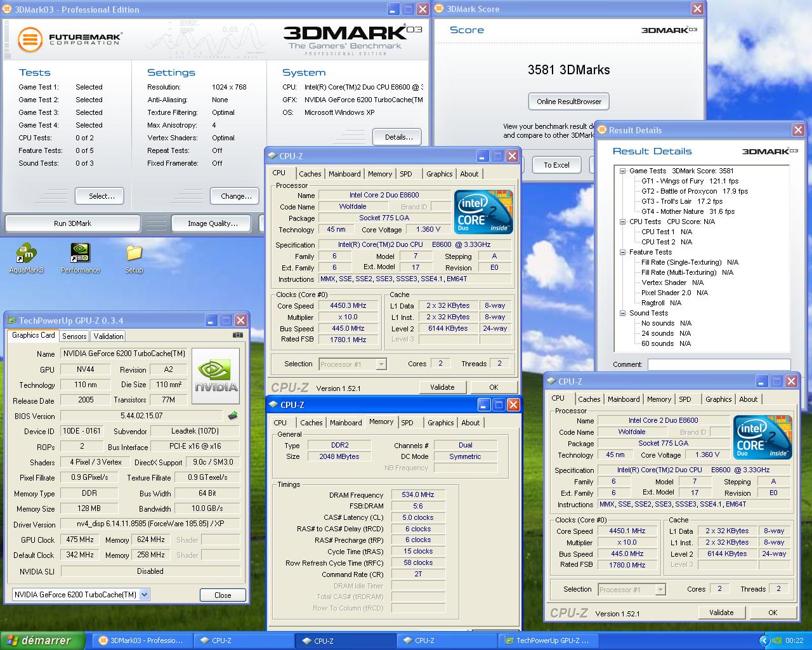
Task: Click the save BIOS chip icon in GPU-Z
Action: tap(233, 416)
